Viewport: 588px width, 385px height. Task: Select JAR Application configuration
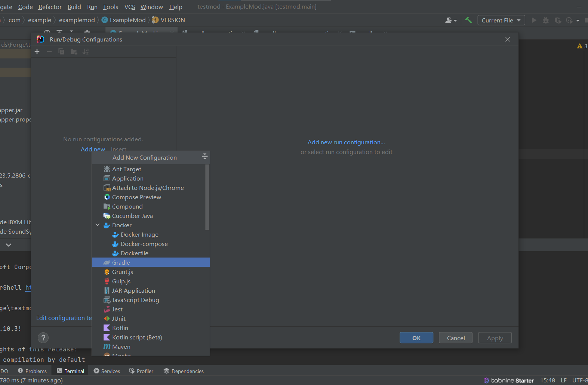(151, 290)
